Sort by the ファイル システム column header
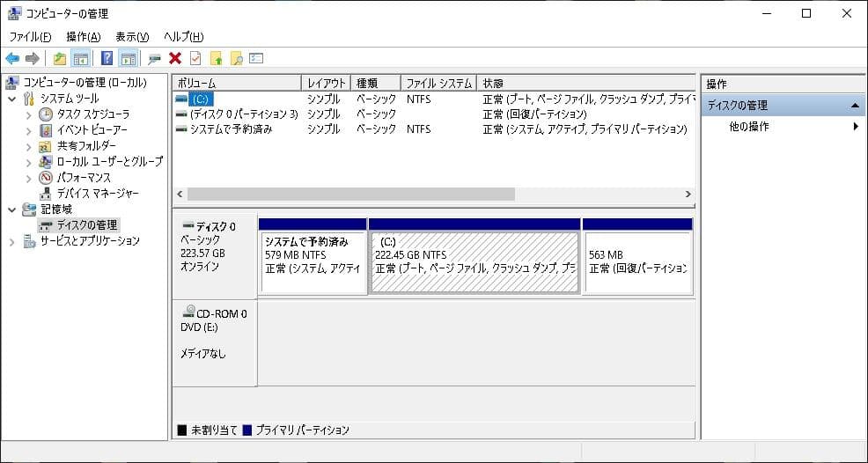868x463 pixels. point(438,83)
